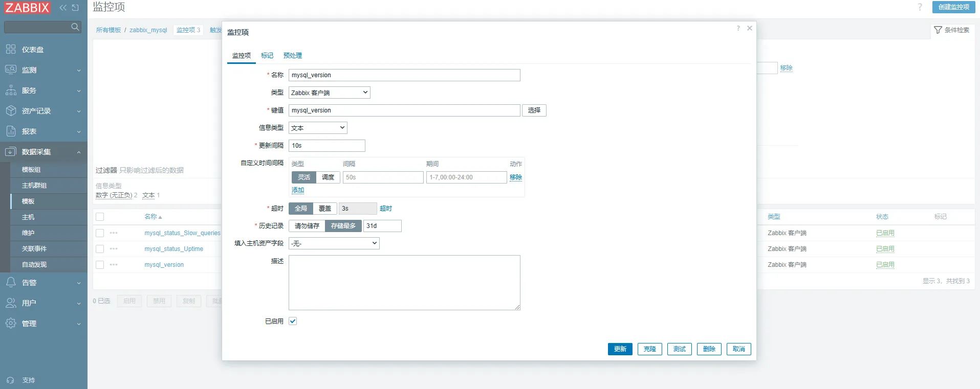
Task: Click the hide sidebar window icon
Action: pos(75,8)
